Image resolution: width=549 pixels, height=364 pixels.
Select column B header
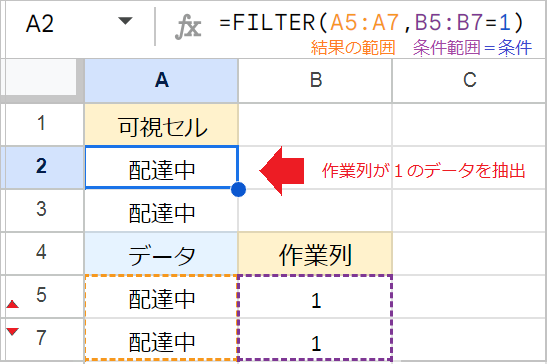point(315,80)
